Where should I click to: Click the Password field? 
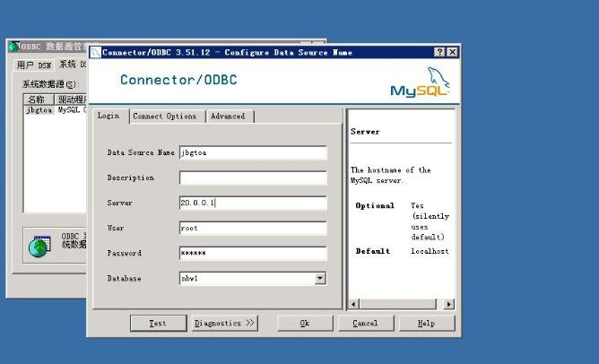click(x=253, y=253)
